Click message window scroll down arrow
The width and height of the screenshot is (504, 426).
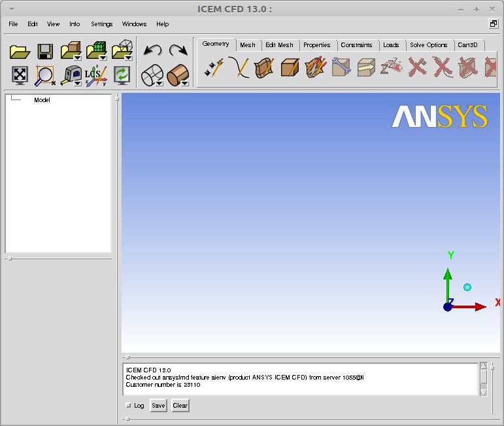pyautogui.click(x=484, y=393)
